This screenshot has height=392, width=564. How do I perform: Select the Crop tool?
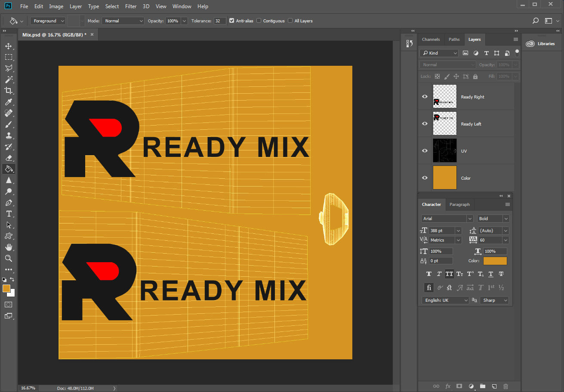(x=9, y=91)
